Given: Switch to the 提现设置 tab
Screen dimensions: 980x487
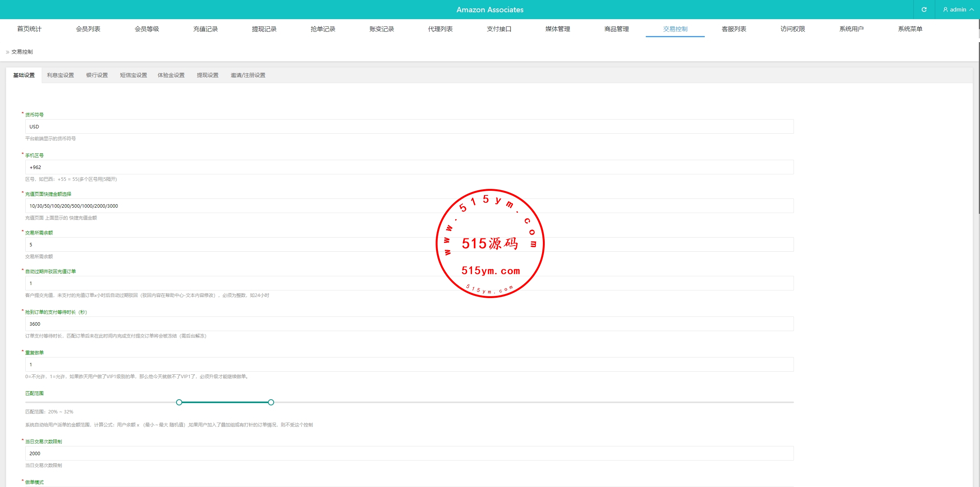Looking at the screenshot, I should point(207,75).
